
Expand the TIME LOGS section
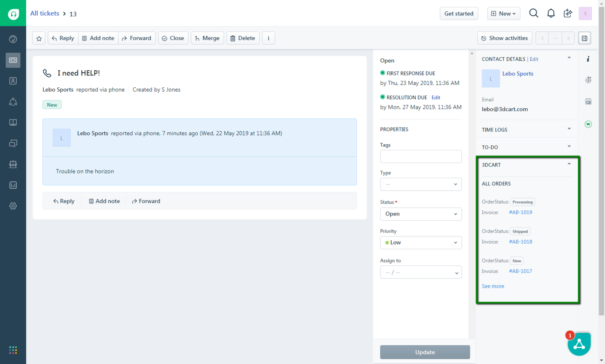click(x=569, y=128)
